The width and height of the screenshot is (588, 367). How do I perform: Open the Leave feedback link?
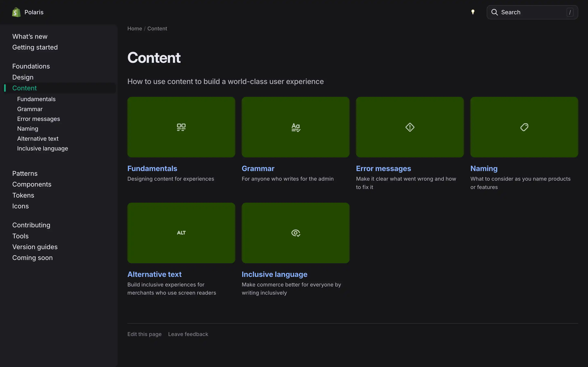[188, 334]
